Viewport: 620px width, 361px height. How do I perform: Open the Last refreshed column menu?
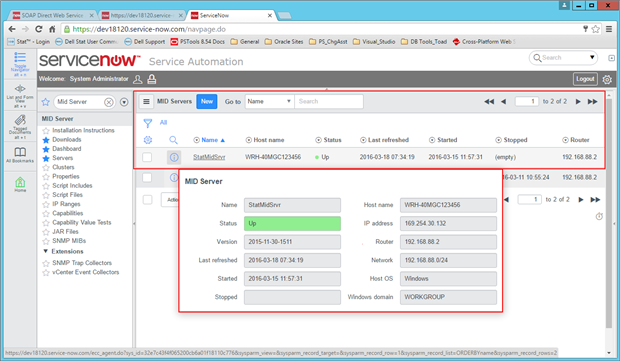tap(363, 140)
